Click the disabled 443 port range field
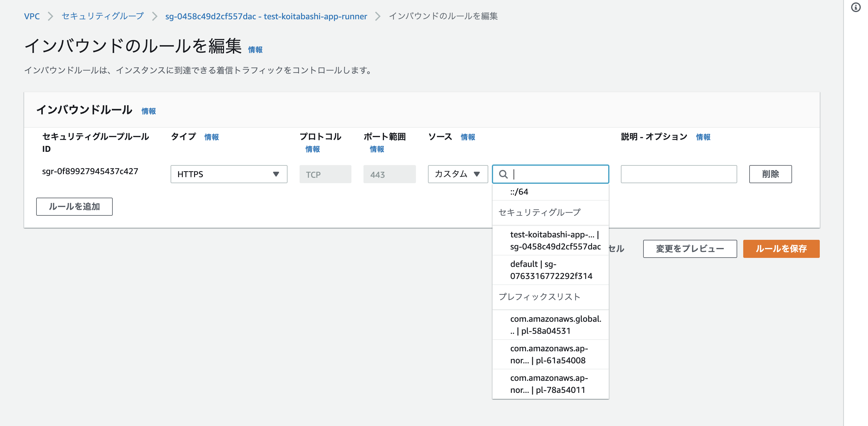Viewport: 868px width, 426px height. click(389, 174)
